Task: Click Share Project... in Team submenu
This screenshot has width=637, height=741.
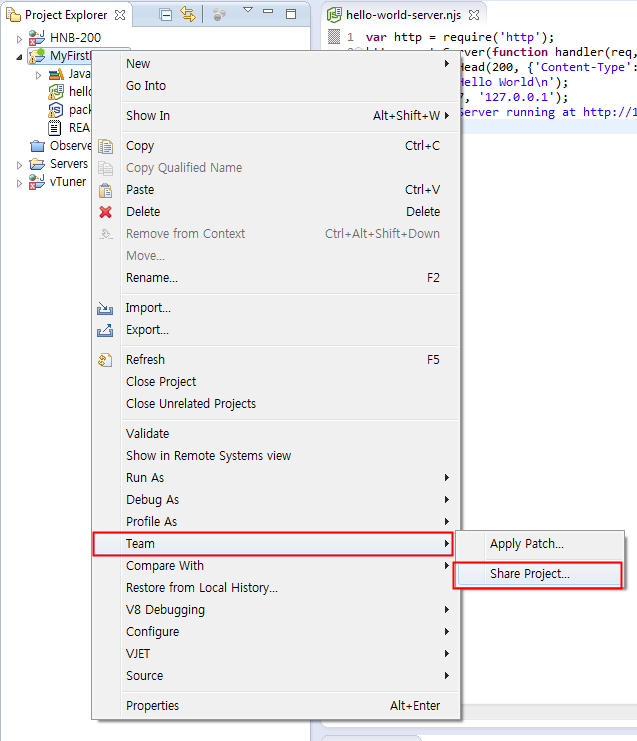Action: click(x=538, y=575)
